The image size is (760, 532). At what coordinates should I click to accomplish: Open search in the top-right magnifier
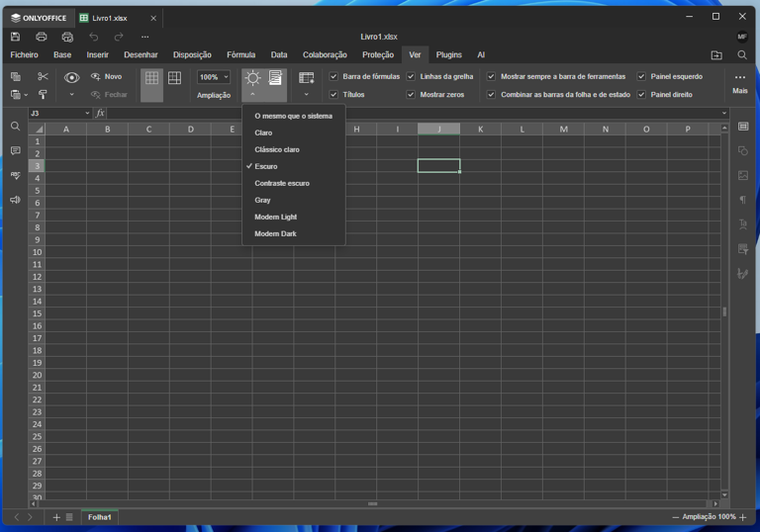pyautogui.click(x=742, y=55)
